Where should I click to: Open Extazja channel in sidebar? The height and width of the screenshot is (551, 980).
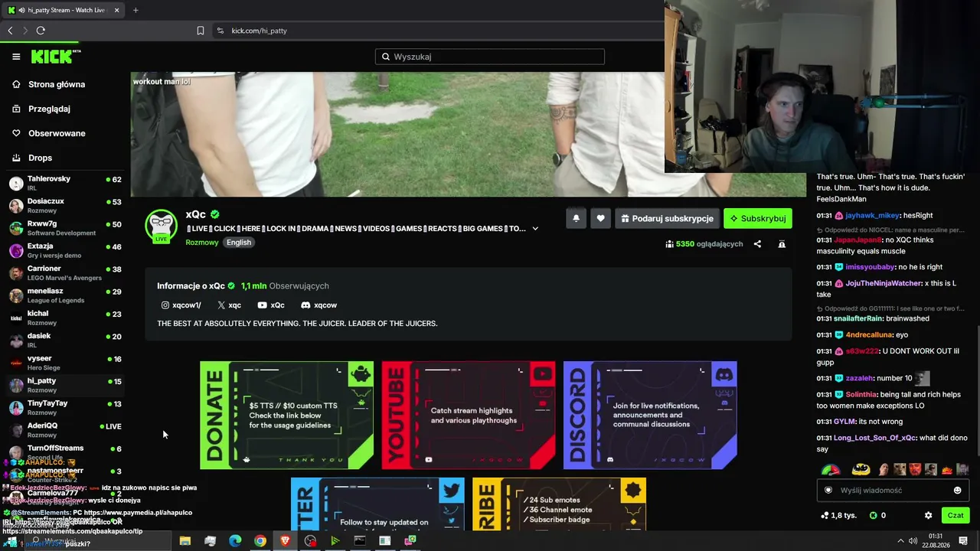65,250
